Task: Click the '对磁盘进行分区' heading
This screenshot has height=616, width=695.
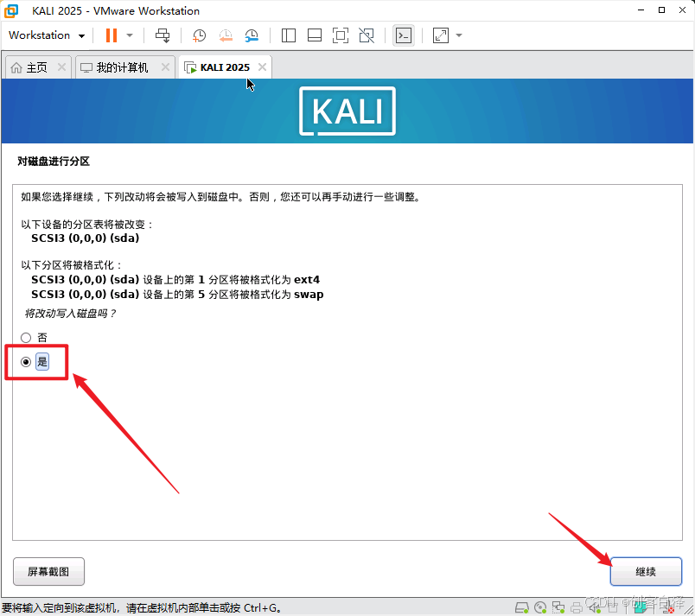Action: [x=54, y=162]
